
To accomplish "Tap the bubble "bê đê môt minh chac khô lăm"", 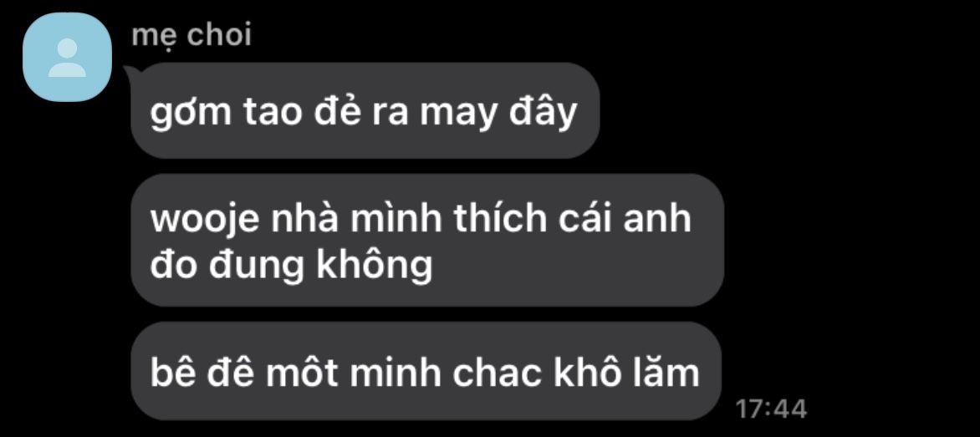I will [x=426, y=371].
